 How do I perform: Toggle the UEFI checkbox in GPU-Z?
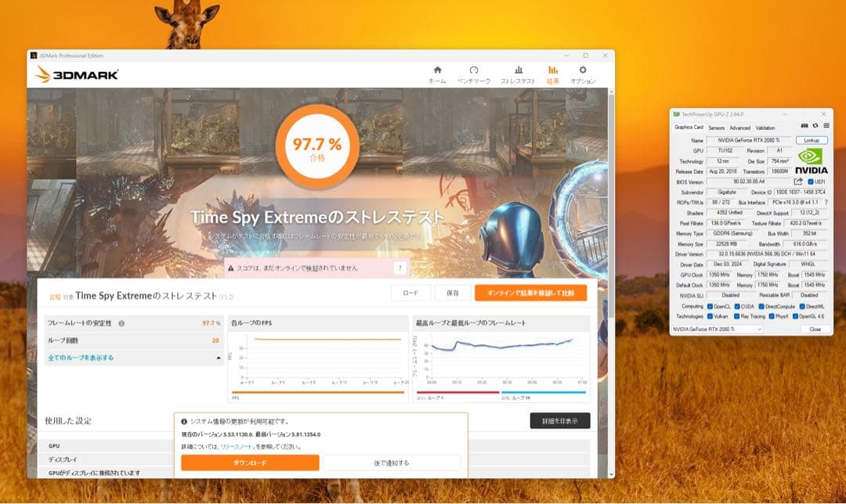click(810, 181)
